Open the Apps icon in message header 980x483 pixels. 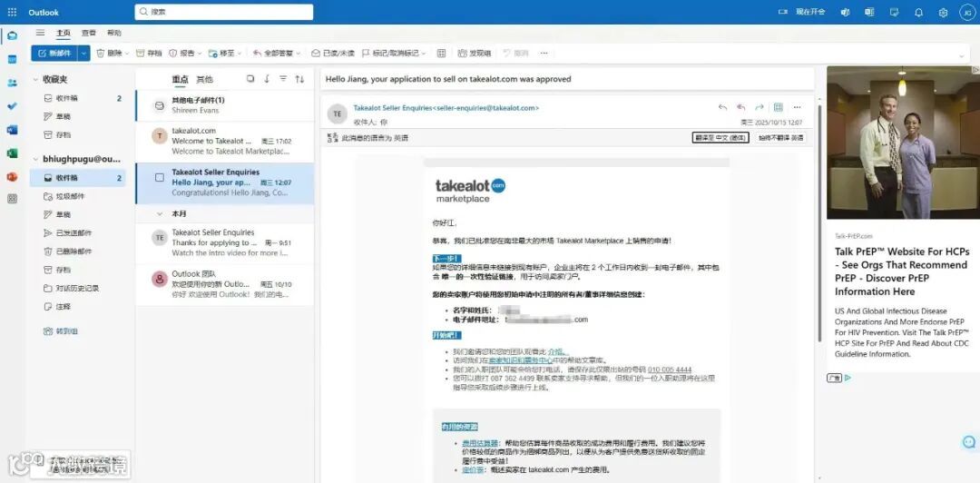[x=779, y=108]
